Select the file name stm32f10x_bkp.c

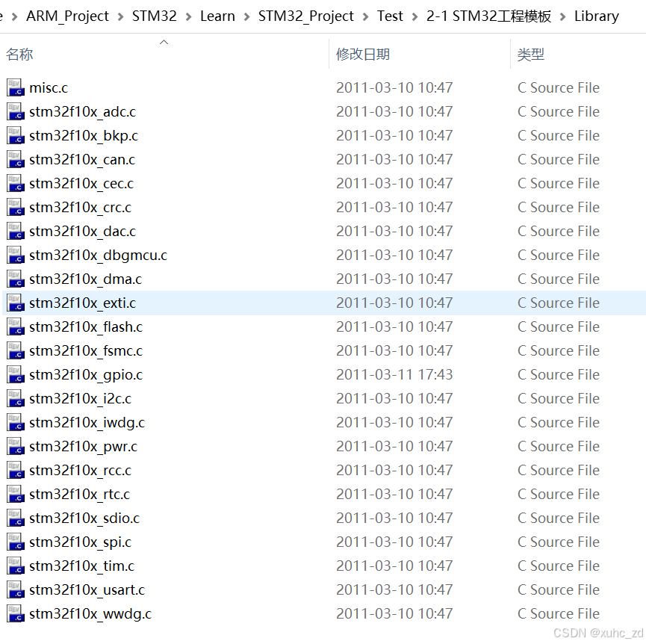[x=84, y=135]
